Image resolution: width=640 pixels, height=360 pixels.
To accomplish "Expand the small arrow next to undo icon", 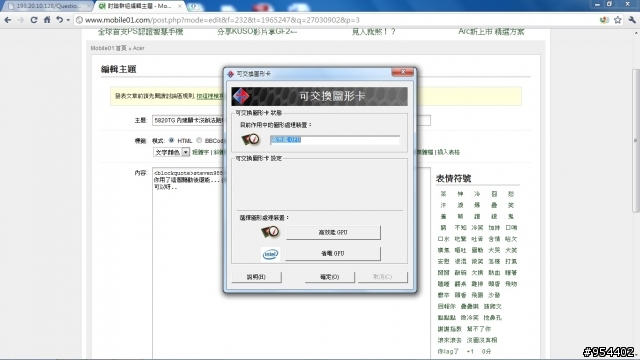I will pos(68,20).
